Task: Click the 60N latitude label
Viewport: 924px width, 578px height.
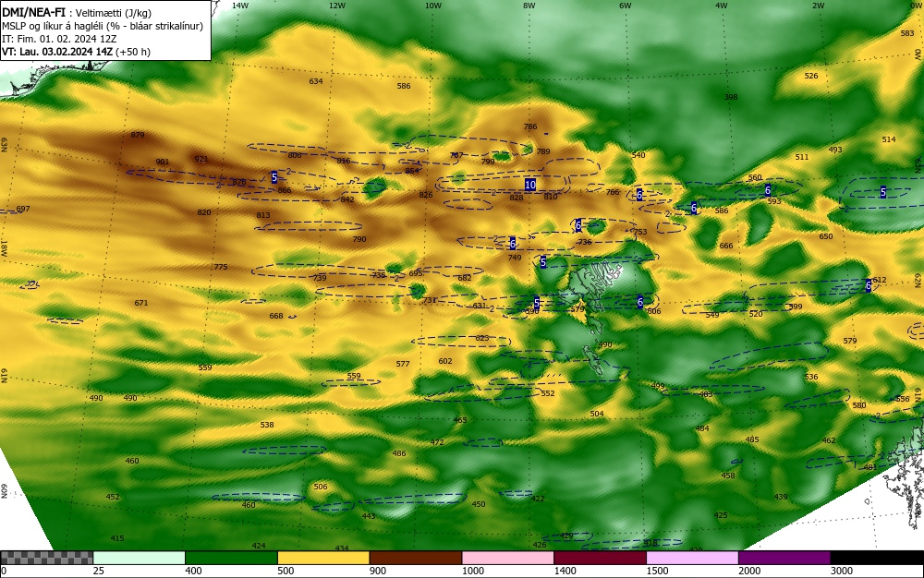Action: click(4, 491)
